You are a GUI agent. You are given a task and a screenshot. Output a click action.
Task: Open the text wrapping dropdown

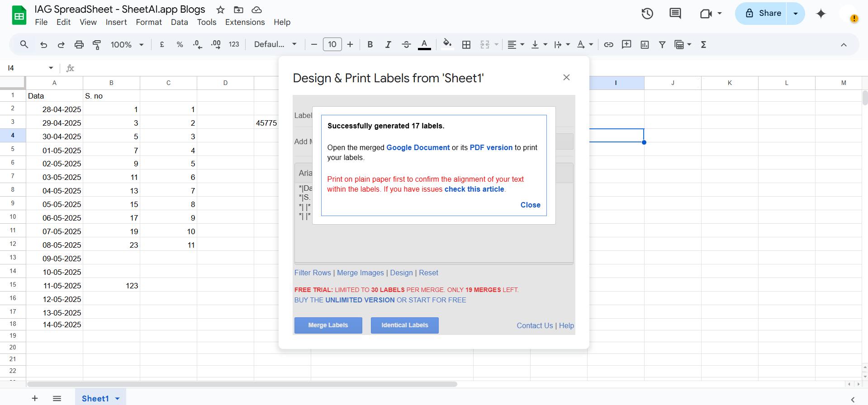point(562,44)
